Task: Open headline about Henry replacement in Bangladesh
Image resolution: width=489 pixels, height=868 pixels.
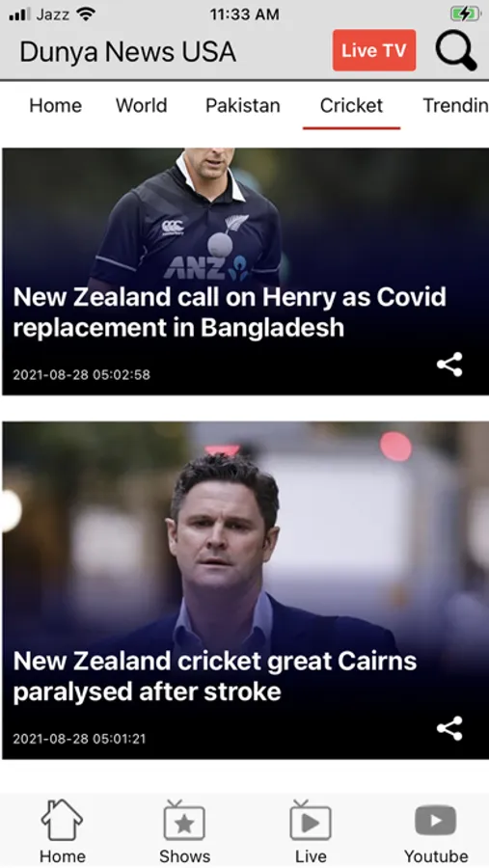Action: (230, 312)
